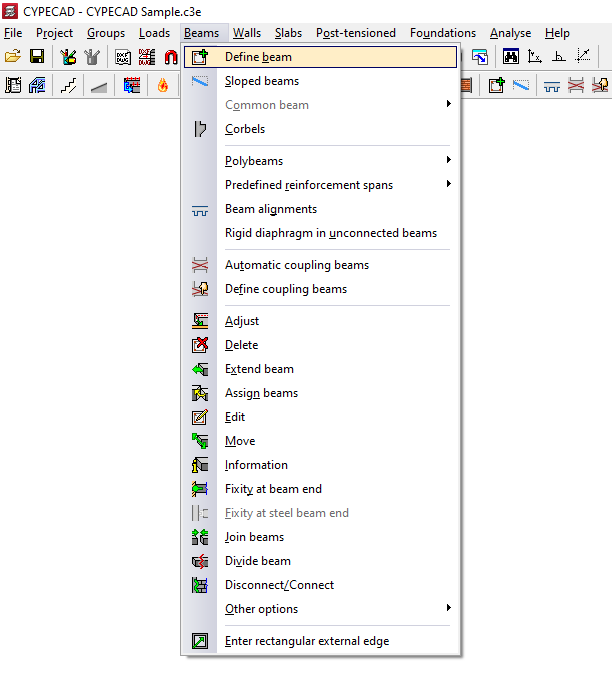Click the window switch blue arrow icon
Viewport: 612px width, 699px height.
(x=480, y=57)
